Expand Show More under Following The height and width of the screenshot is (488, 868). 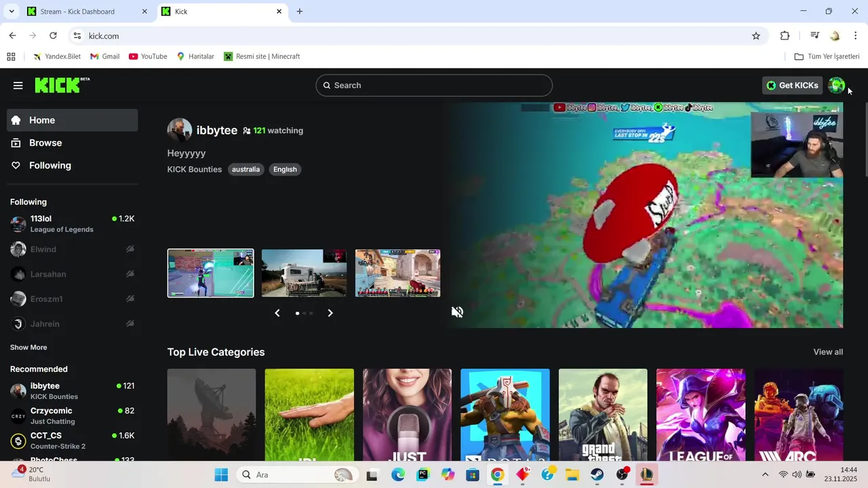tap(28, 347)
